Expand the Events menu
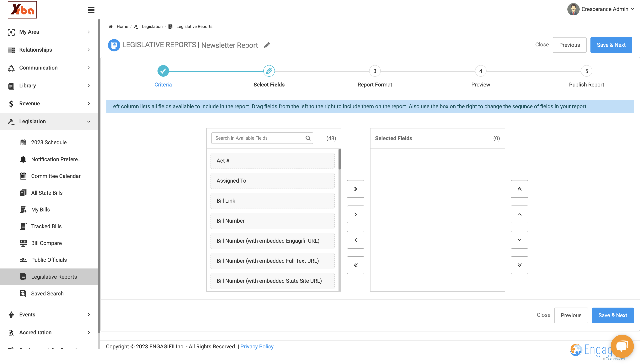 coord(49,315)
